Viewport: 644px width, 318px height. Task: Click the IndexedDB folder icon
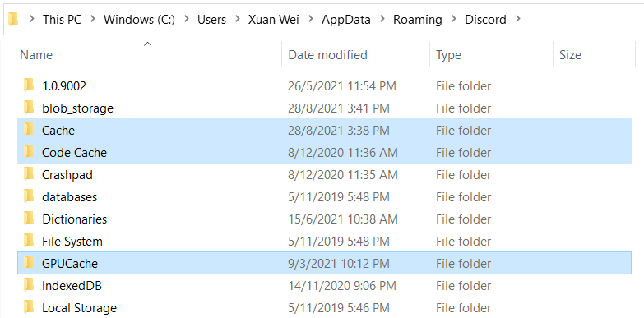(29, 285)
